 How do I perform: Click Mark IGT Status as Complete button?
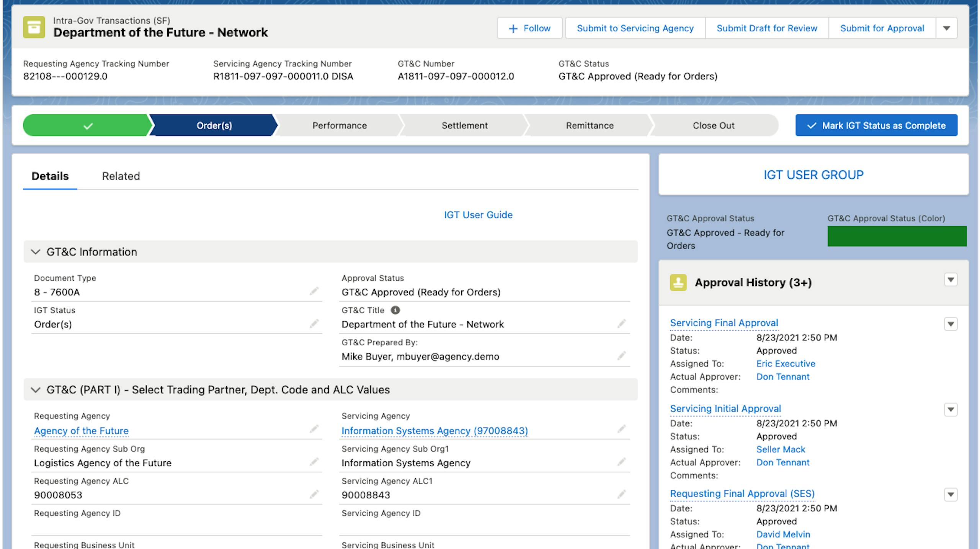pyautogui.click(x=876, y=126)
